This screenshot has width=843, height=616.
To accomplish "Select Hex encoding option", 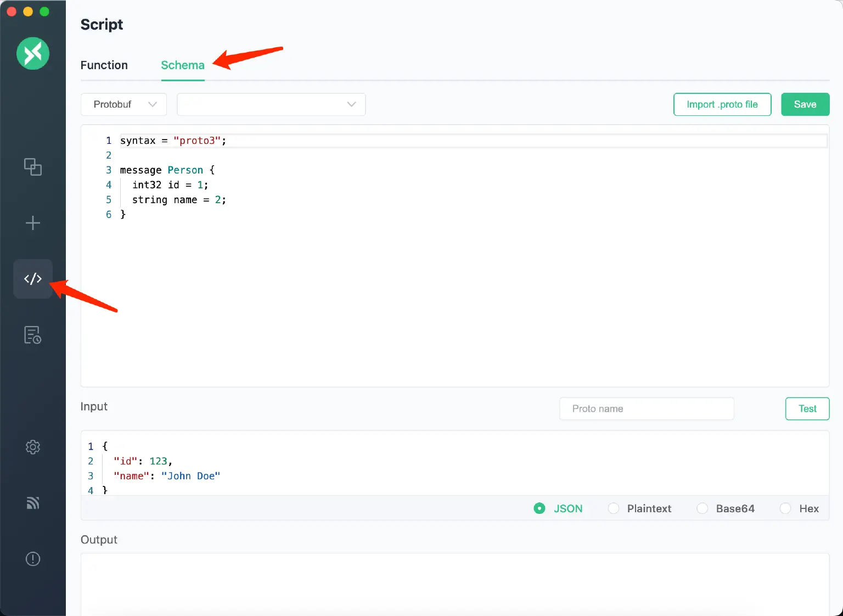I will pos(785,508).
